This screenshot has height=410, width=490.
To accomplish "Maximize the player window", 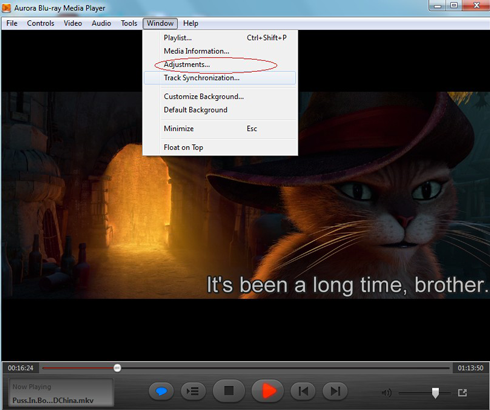I will 454,6.
